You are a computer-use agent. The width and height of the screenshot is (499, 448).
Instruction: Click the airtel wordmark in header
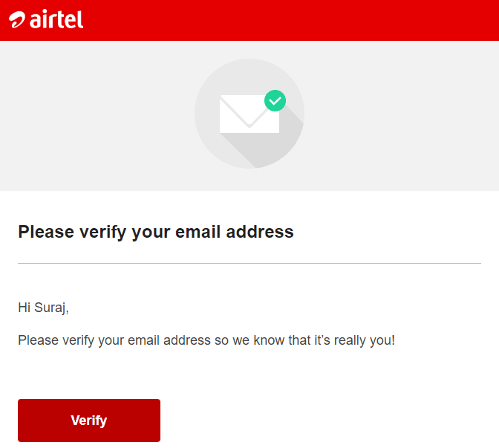(x=56, y=19)
